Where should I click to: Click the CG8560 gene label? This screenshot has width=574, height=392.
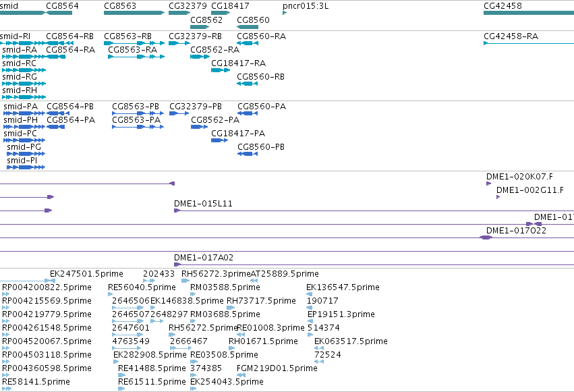point(253,20)
